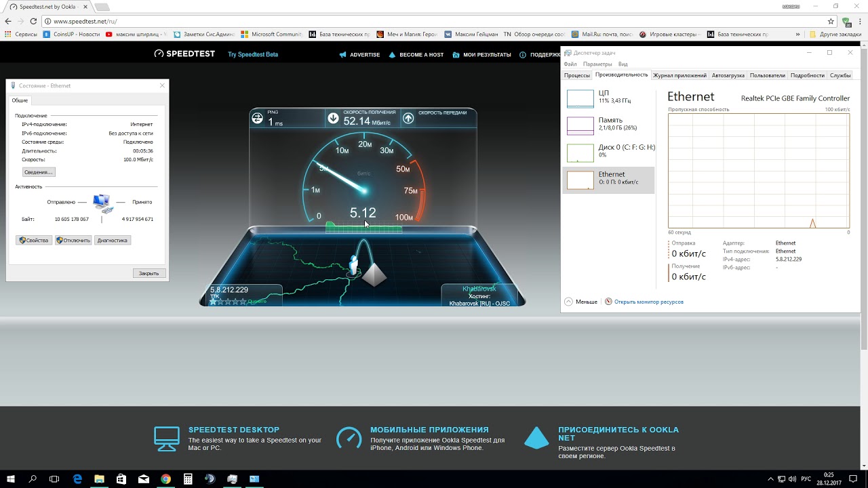Open the Chrome three-dot menu
The image size is (868, 488).
click(x=859, y=21)
